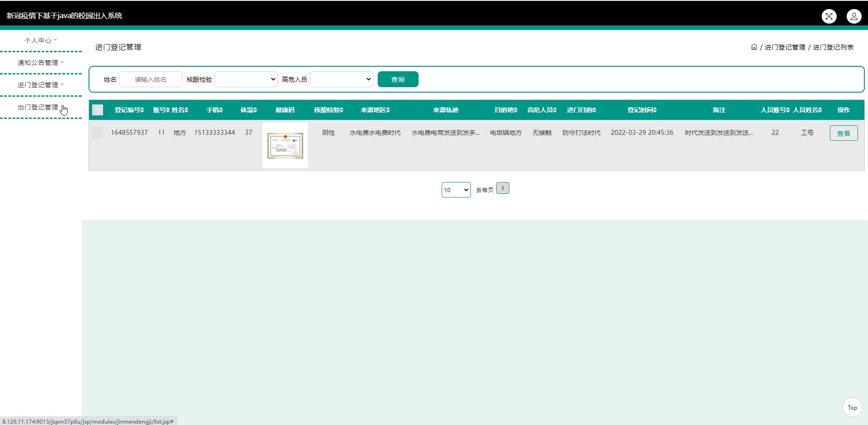Click the 查询 search button
The width and height of the screenshot is (868, 425).
coord(398,79)
